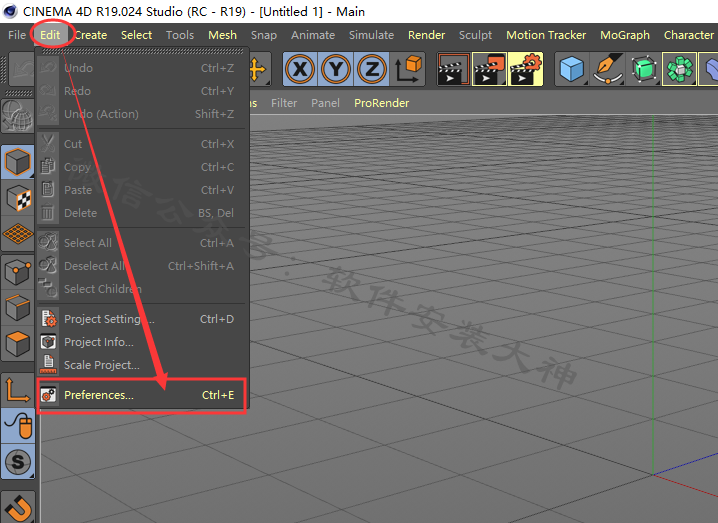Screen dimensions: 718x523
Task: Render to Picture Viewer icon
Action: 489,69
